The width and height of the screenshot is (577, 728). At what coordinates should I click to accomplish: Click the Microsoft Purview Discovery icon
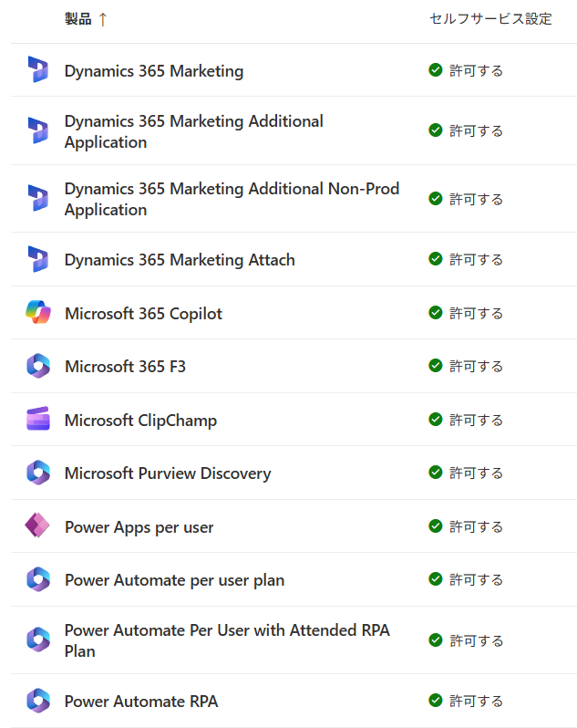point(38,473)
